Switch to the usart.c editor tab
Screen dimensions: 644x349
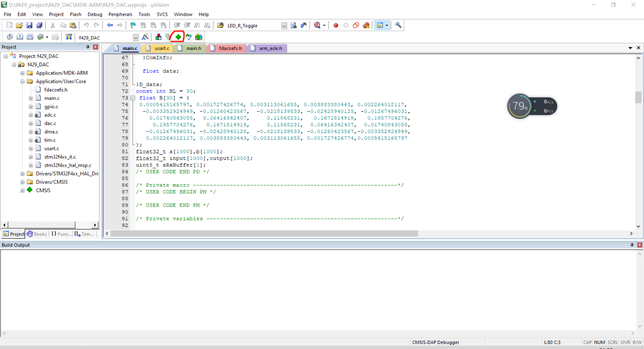(x=158, y=48)
